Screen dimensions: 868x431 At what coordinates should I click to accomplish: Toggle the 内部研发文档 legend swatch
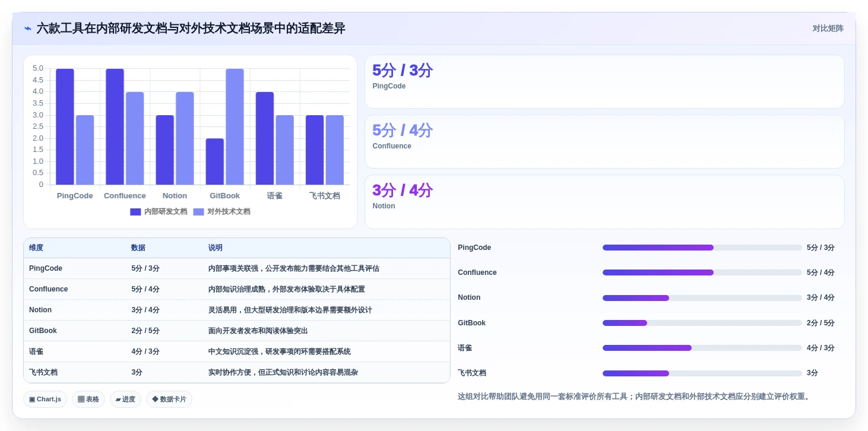[135, 212]
